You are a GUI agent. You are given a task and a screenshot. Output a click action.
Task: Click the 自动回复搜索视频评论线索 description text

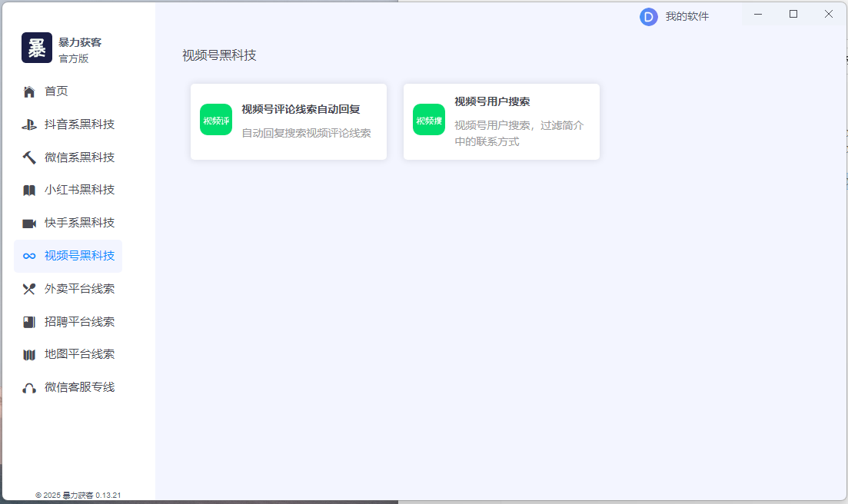pos(306,133)
